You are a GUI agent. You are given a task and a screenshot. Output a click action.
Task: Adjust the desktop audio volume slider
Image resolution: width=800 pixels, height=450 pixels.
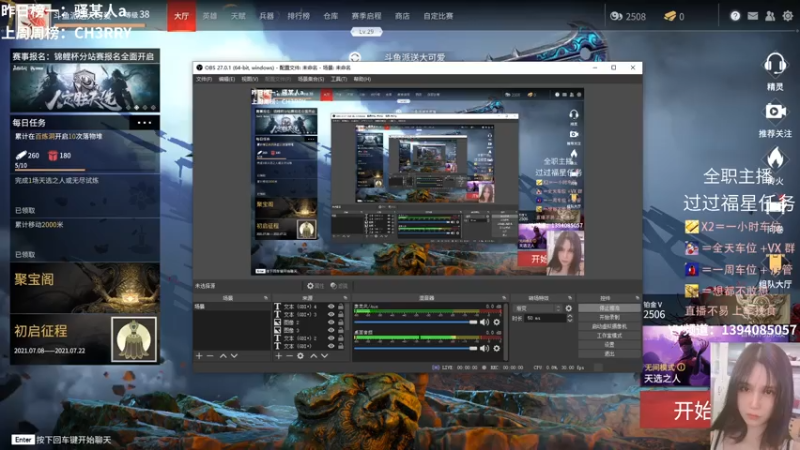click(x=415, y=348)
